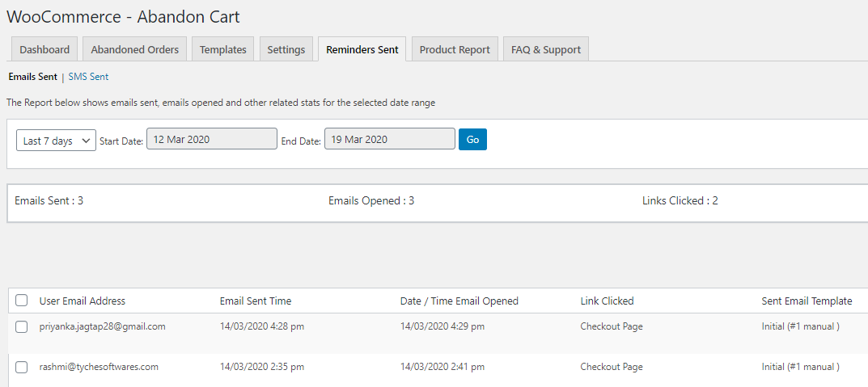Open FAQ & Support tab
This screenshot has width=868, height=387.
click(x=546, y=49)
